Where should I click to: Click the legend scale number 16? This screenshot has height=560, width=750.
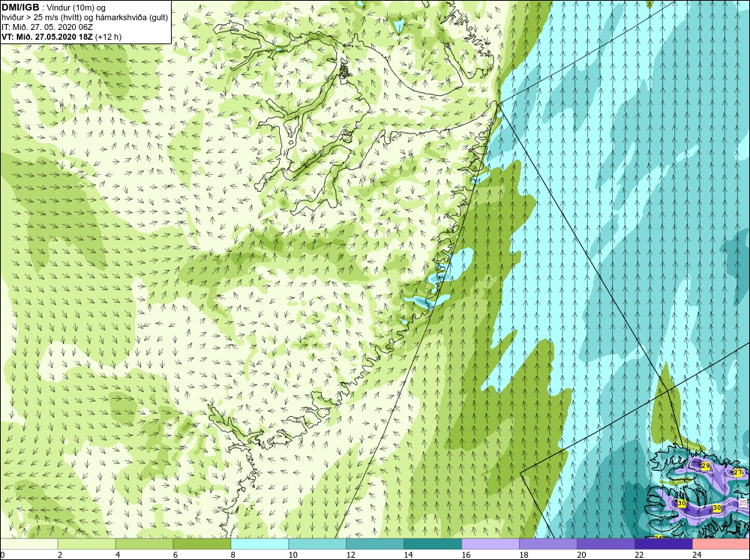click(x=466, y=555)
